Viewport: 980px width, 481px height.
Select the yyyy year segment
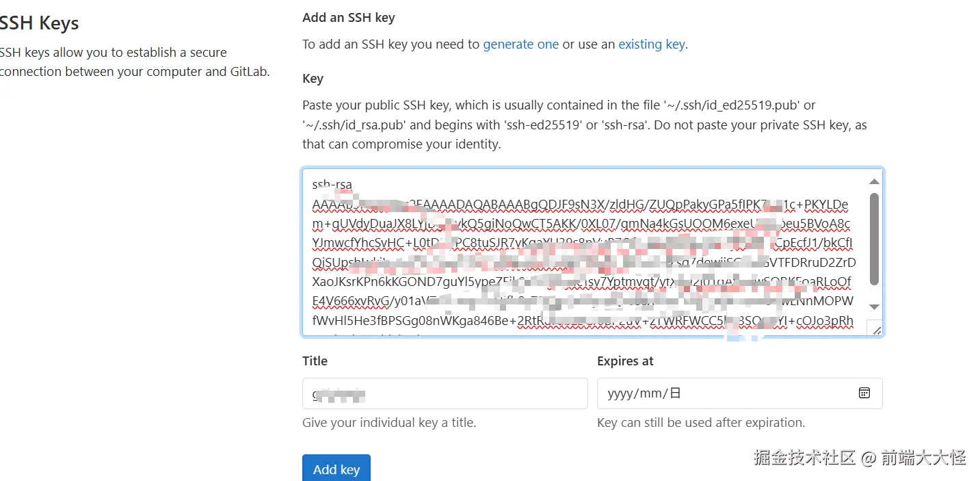pyautogui.click(x=621, y=393)
